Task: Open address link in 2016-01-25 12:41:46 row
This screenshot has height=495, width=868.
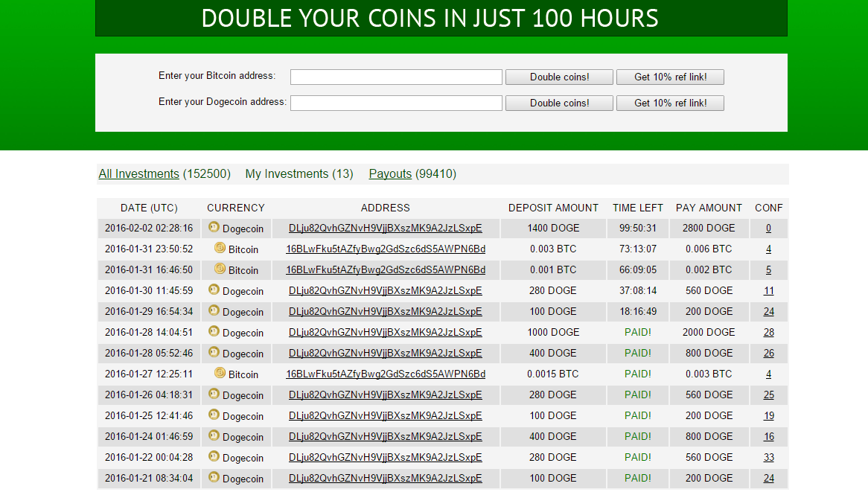Action: point(386,416)
